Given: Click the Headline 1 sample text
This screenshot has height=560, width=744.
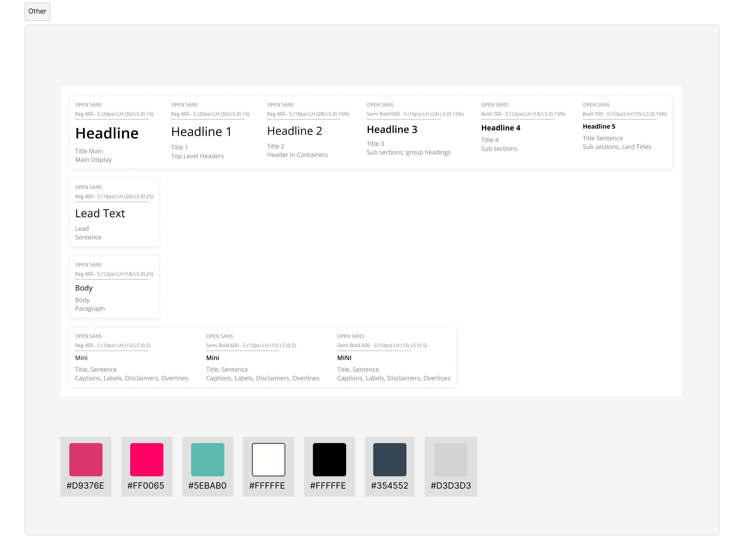Looking at the screenshot, I should 201,132.
